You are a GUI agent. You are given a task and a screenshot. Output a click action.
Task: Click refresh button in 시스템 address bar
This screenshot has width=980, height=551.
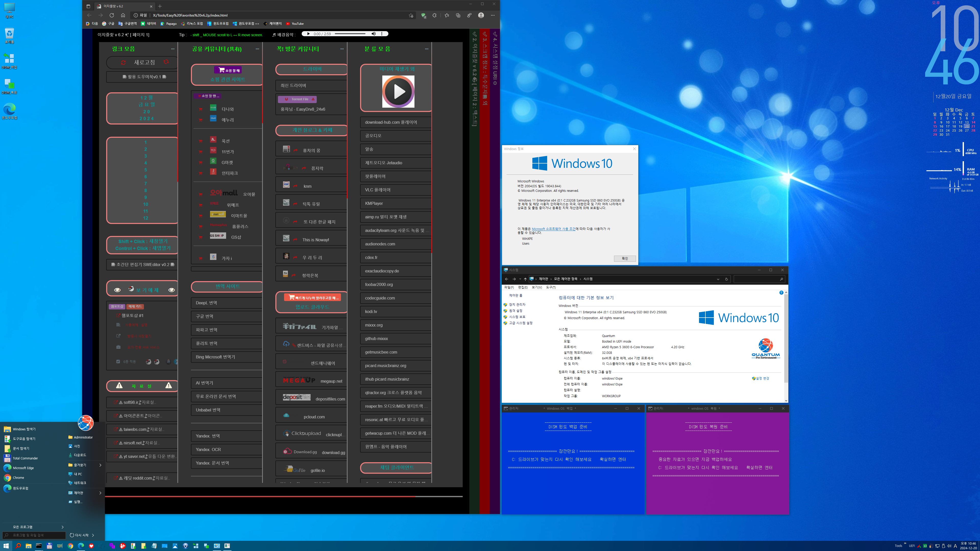pyautogui.click(x=726, y=279)
